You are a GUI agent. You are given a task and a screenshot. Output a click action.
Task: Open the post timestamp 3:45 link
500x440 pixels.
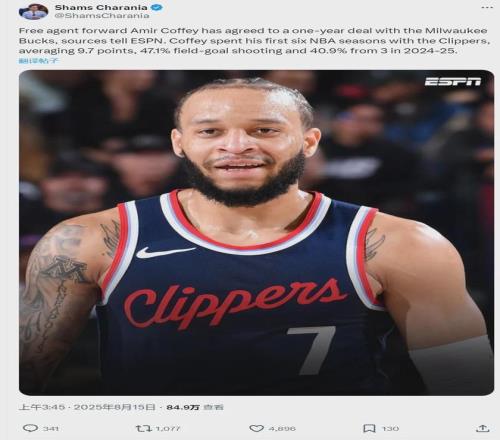click(x=87, y=407)
